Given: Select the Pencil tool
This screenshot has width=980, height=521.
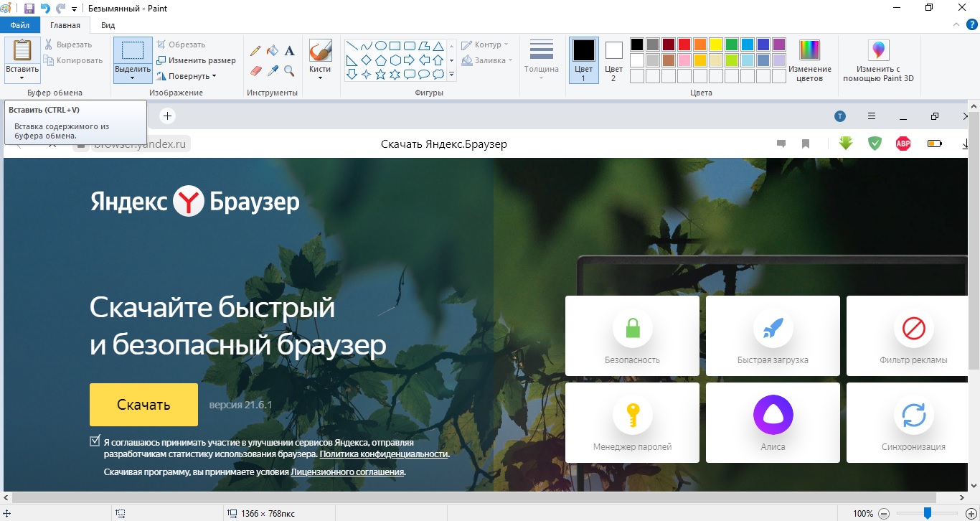Looking at the screenshot, I should point(255,51).
